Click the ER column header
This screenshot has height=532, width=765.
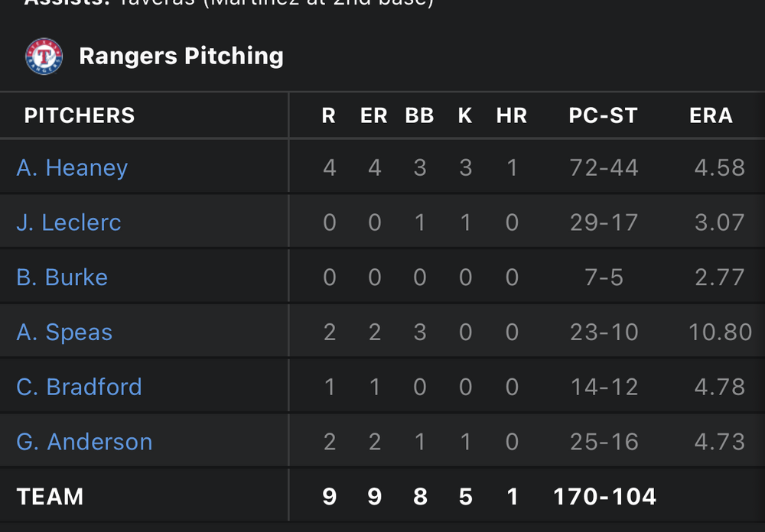tap(373, 115)
